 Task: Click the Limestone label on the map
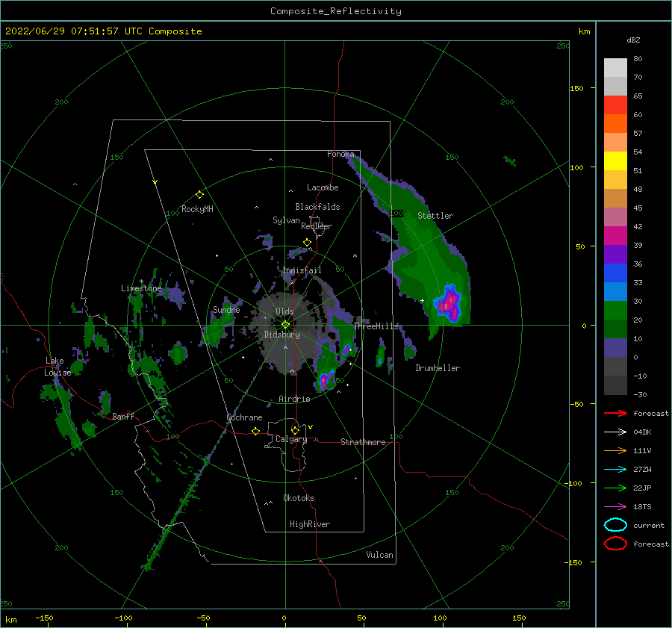point(141,288)
